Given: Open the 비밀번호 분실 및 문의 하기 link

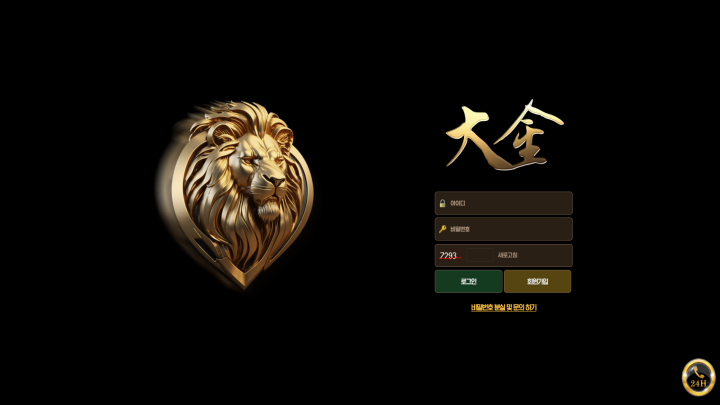Looking at the screenshot, I should click(504, 308).
